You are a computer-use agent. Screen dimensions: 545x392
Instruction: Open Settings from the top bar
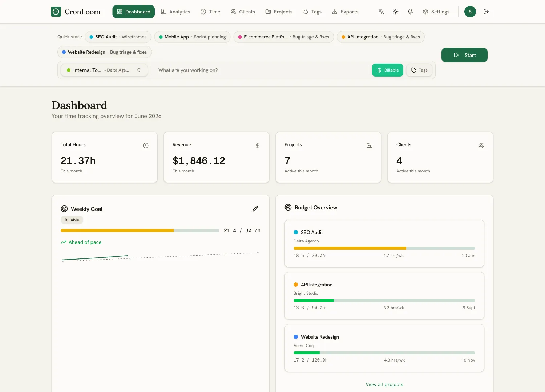[436, 12]
